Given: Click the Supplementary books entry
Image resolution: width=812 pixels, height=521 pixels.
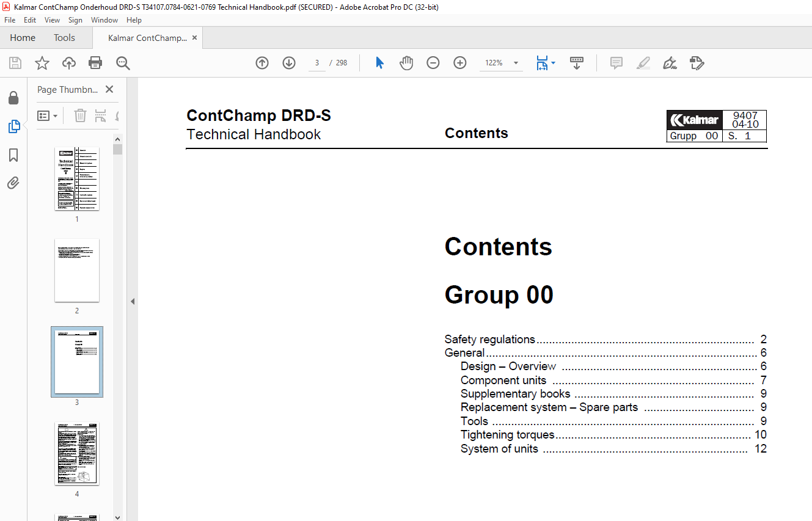Looking at the screenshot, I should 613,394.
